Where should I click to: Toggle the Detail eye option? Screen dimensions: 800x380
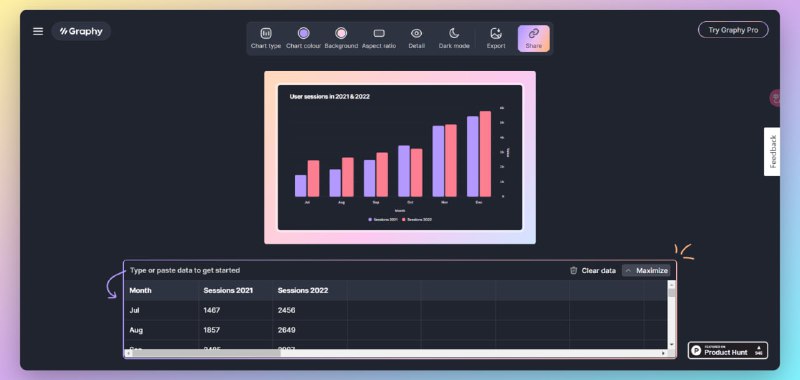click(x=416, y=38)
